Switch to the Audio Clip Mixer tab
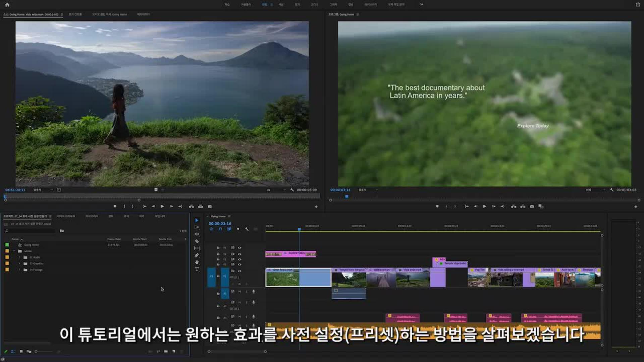644x362 pixels. pyautogui.click(x=109, y=14)
